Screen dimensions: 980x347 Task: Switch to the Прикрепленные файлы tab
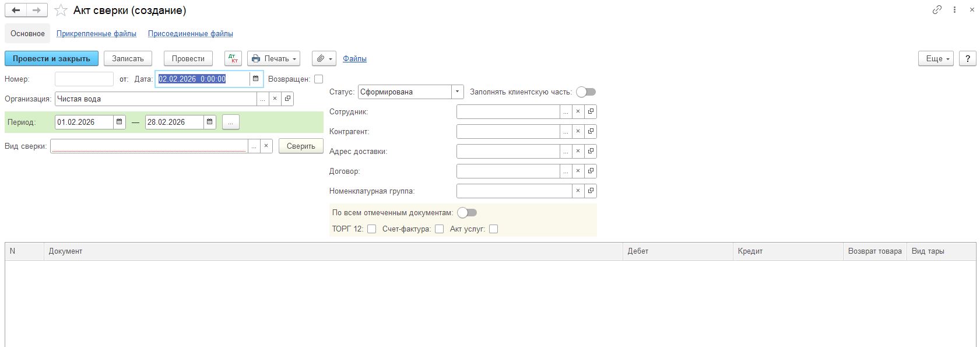click(x=96, y=34)
